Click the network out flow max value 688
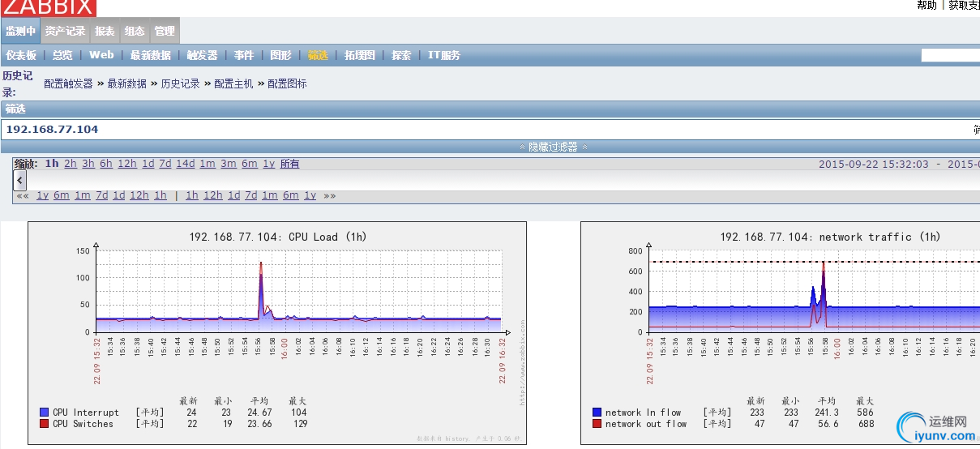 coord(867,424)
